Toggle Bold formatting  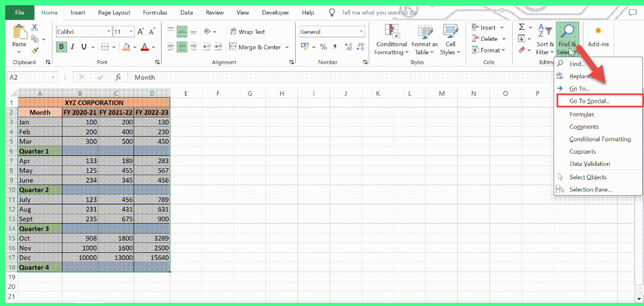(62, 47)
